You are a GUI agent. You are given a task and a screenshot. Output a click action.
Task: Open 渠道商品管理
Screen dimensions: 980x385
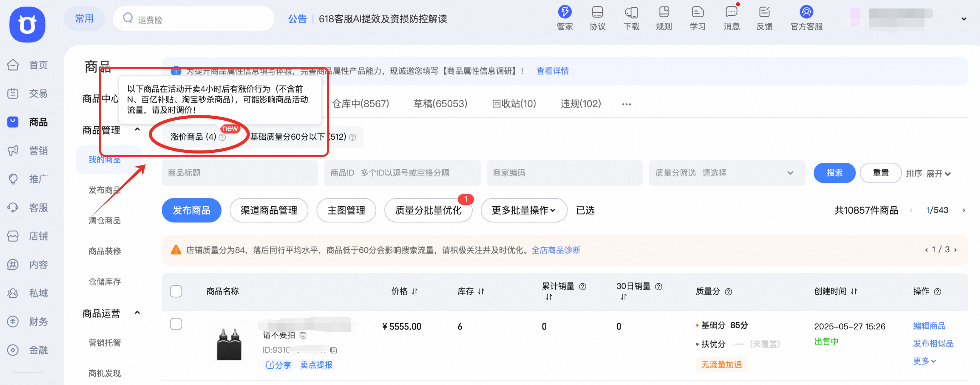(269, 210)
